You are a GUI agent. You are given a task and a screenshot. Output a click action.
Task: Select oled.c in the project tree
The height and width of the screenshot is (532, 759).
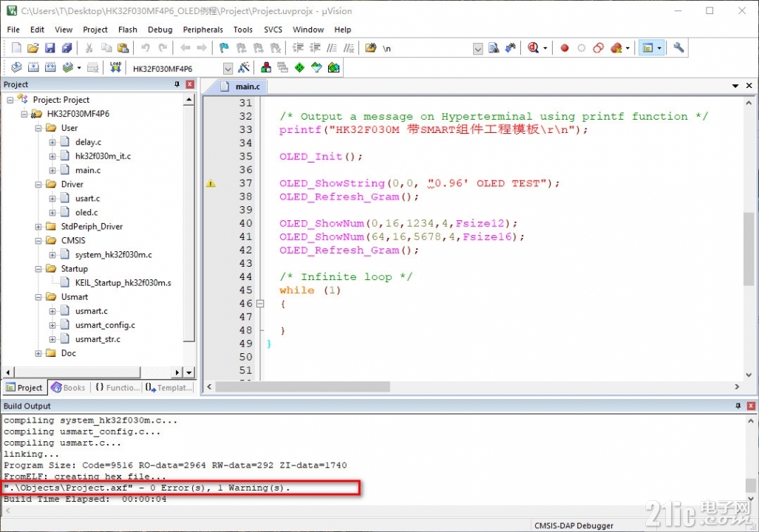click(86, 213)
